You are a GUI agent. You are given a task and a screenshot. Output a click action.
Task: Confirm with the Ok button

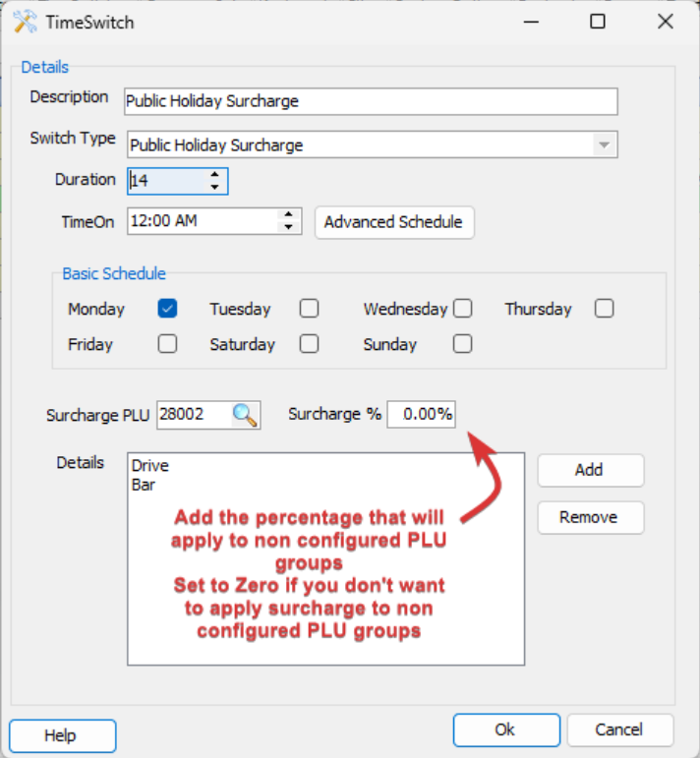(506, 729)
